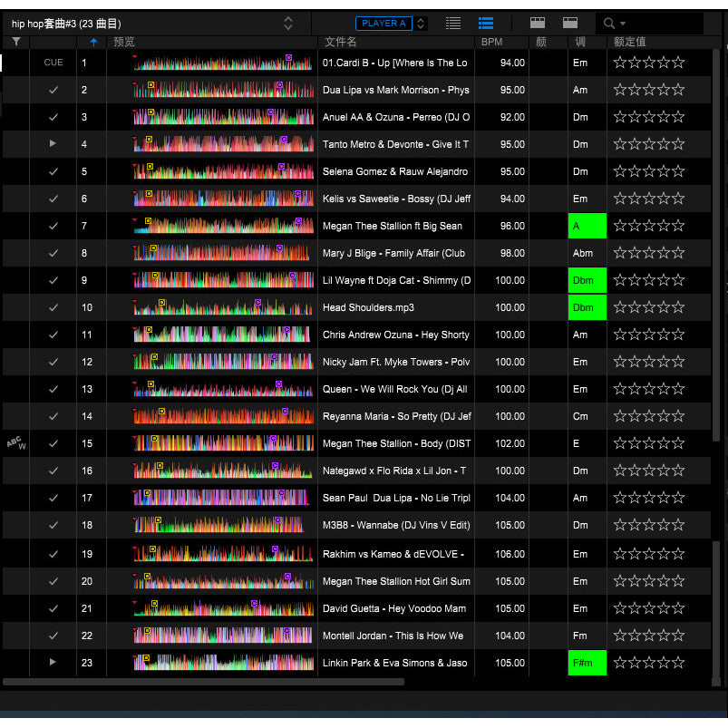Click green Dbm key cell on track 9
This screenshot has width=728, height=728.
tap(587, 280)
